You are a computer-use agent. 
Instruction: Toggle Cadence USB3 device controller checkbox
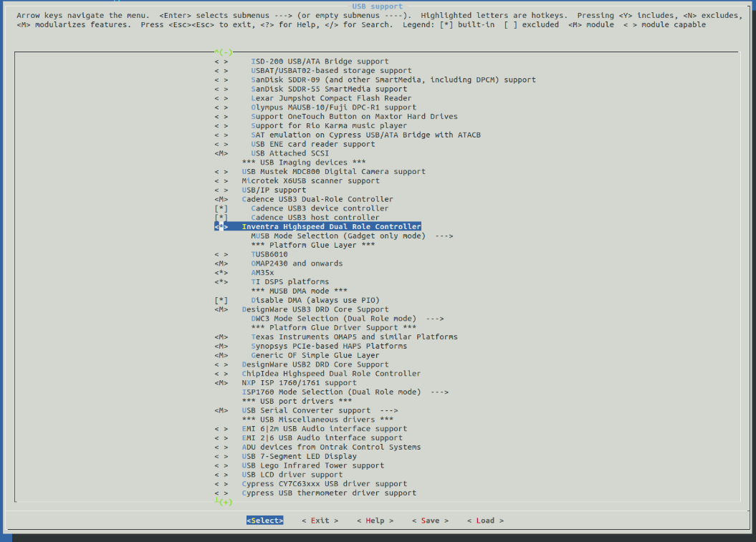(221, 208)
